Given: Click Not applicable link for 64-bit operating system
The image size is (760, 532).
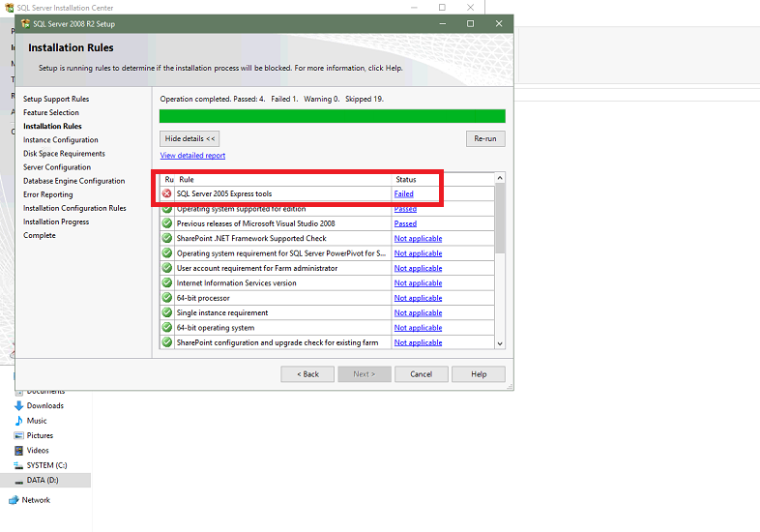Looking at the screenshot, I should [418, 327].
